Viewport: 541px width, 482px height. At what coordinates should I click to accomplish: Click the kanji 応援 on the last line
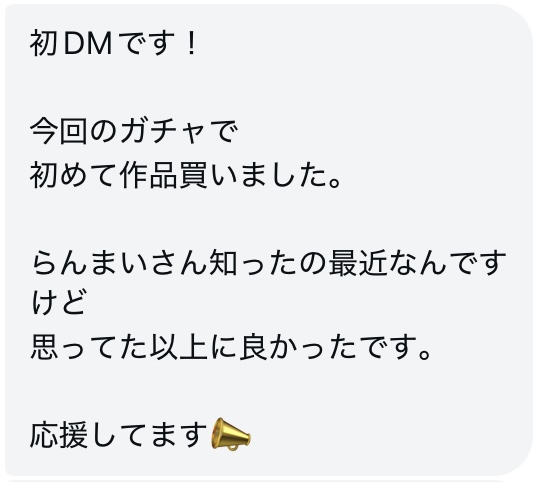click(59, 435)
